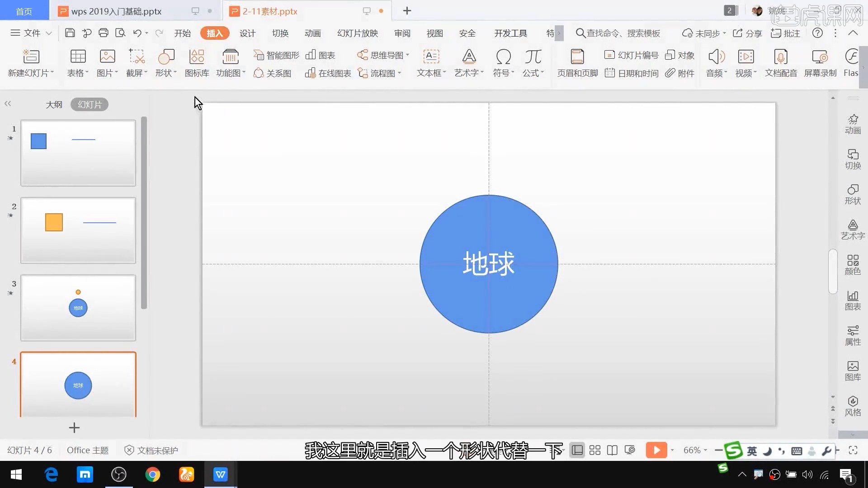
Task: Switch to 大纲 outline view
Action: click(x=54, y=104)
